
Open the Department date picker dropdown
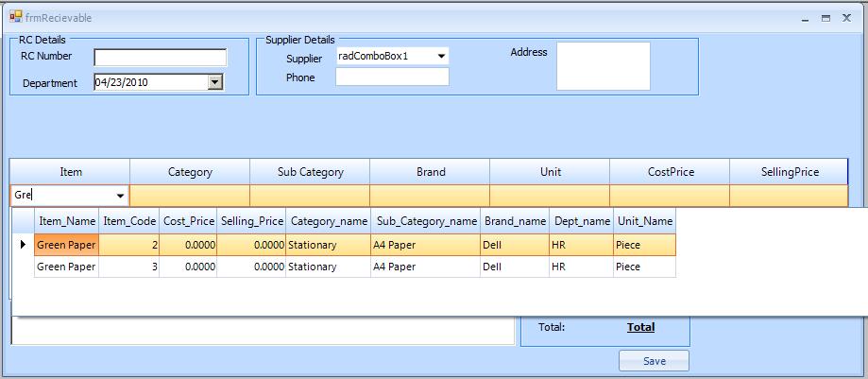(x=215, y=82)
